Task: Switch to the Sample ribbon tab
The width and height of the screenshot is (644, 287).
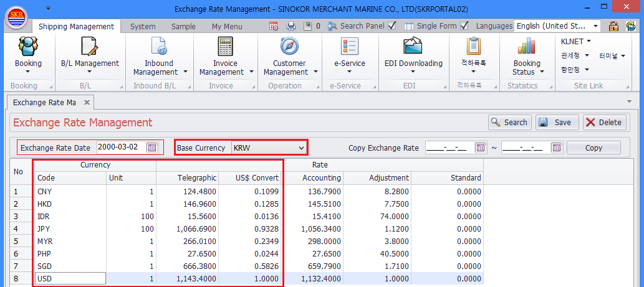Action: coord(183,27)
